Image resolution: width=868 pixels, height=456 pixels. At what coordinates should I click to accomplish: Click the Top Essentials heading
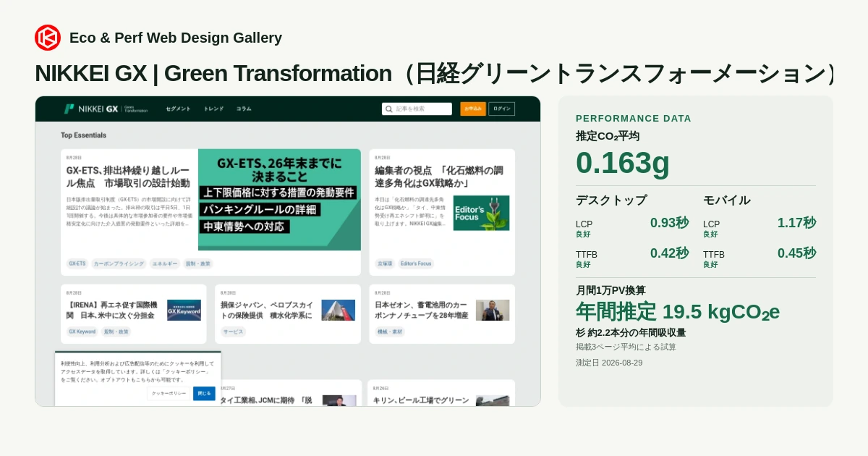coord(83,135)
